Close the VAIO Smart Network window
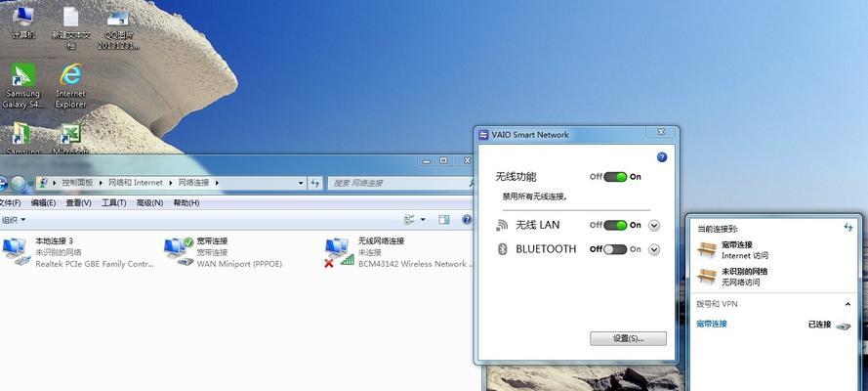This screenshot has width=868, height=391. [660, 132]
